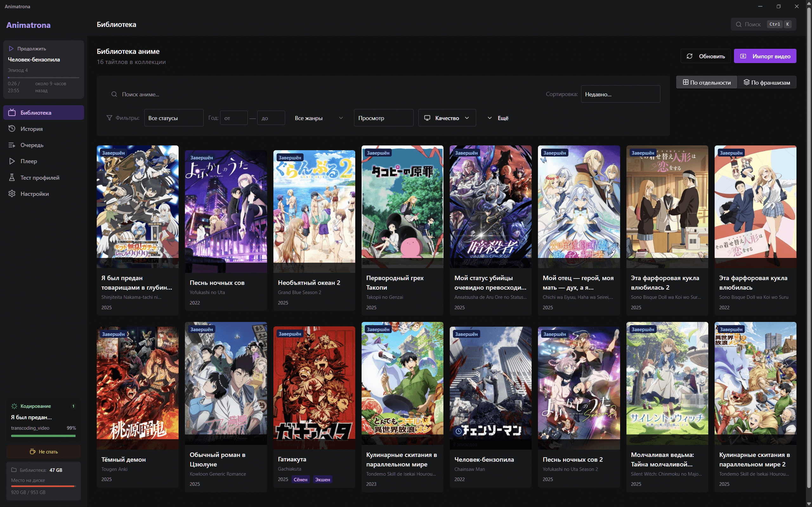The height and width of the screenshot is (507, 812).
Task: Toggle the Не спать keep-awake mode
Action: point(44,452)
